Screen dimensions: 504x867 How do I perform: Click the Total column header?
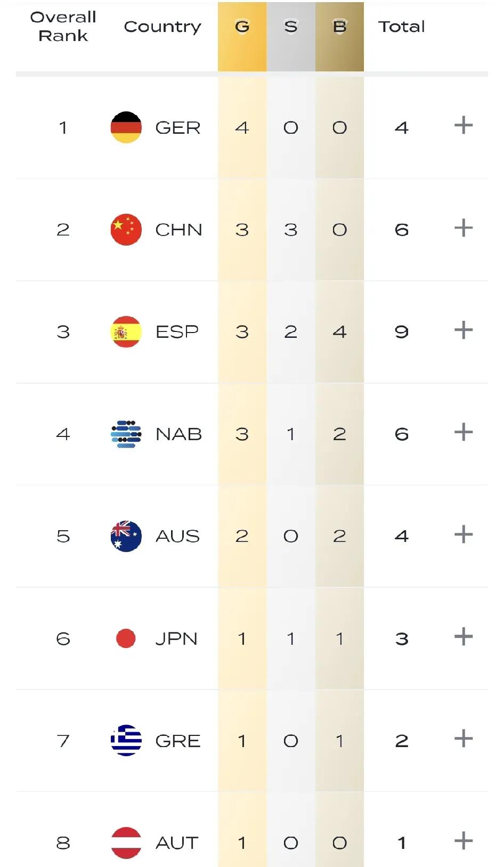pos(402,27)
